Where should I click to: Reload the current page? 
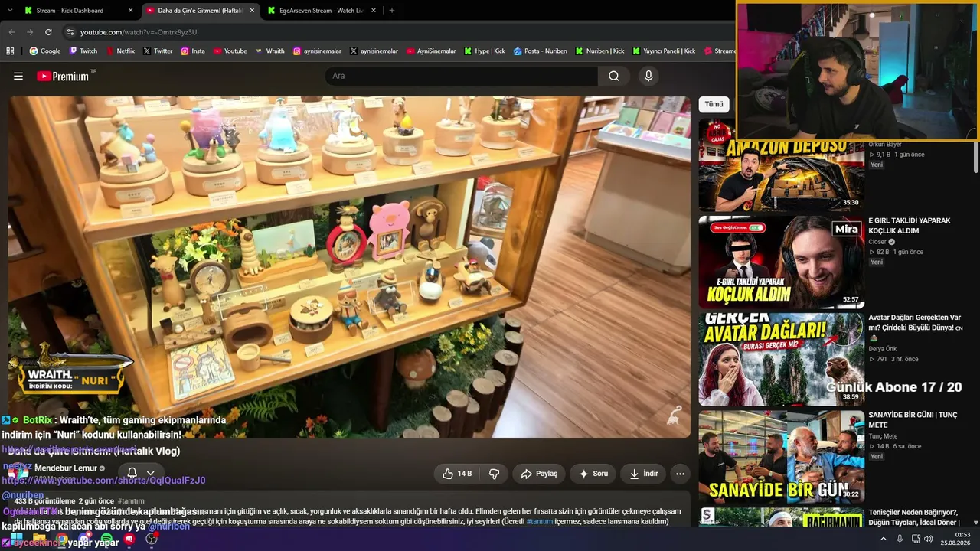(x=48, y=32)
